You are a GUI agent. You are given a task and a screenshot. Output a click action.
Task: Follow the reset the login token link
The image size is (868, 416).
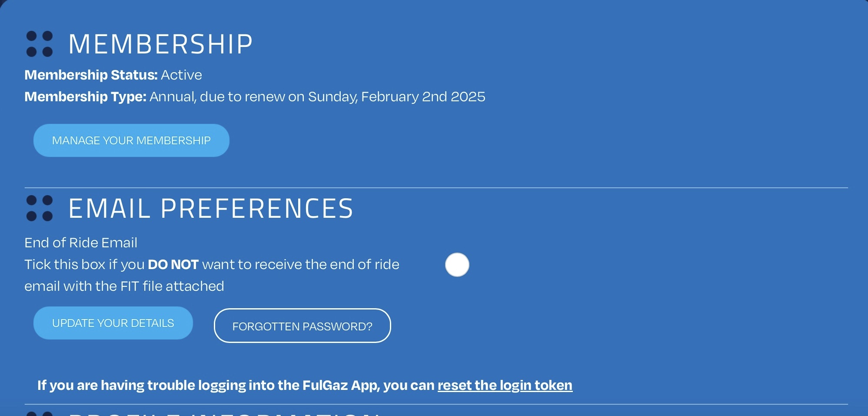[505, 385]
